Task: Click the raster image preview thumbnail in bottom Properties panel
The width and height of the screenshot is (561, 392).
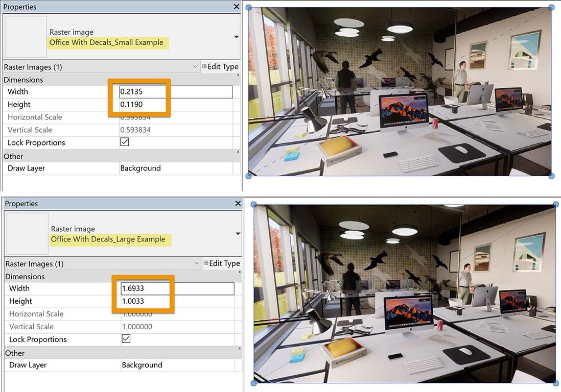Action: 27,234
